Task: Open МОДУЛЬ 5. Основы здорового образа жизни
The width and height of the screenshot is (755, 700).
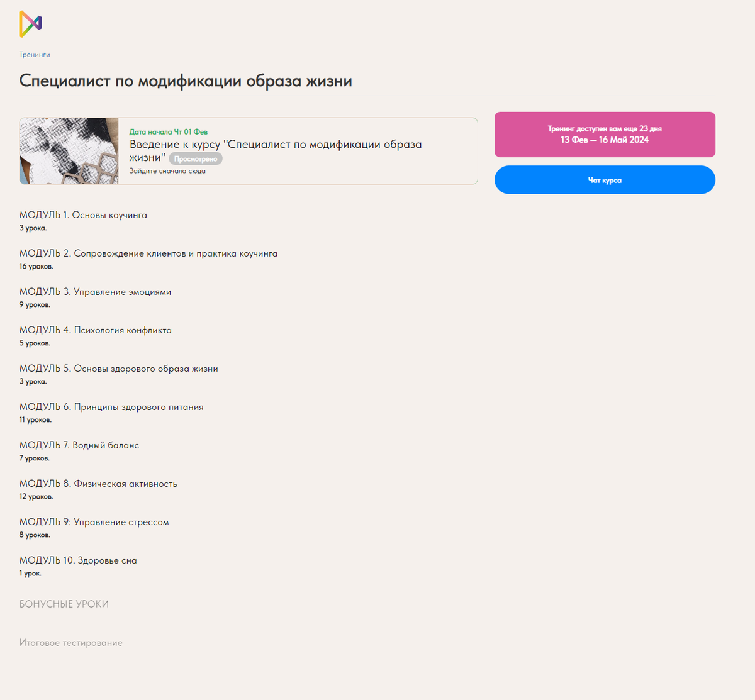Action: [118, 369]
